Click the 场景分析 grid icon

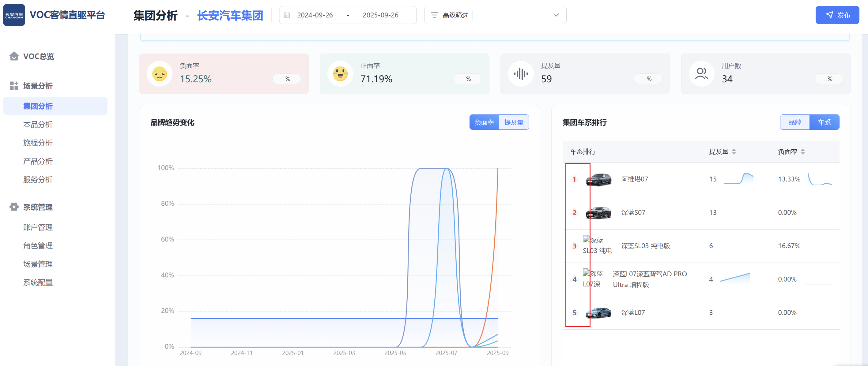point(14,86)
